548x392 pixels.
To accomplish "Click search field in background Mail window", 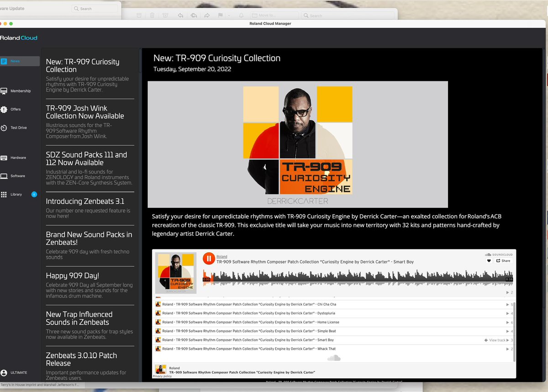I will point(347,16).
